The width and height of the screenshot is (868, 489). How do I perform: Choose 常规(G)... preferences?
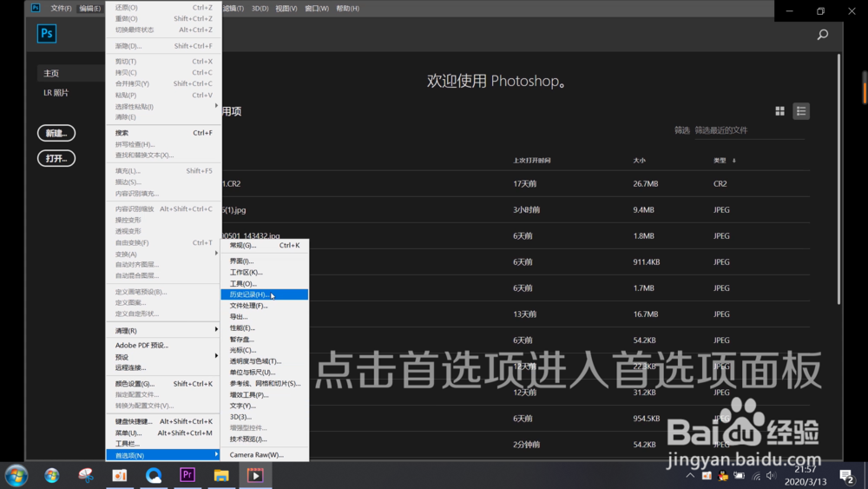pos(265,245)
